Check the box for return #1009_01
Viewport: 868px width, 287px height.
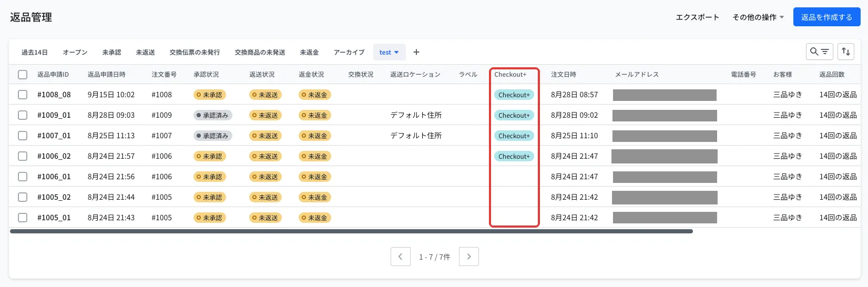tap(23, 115)
